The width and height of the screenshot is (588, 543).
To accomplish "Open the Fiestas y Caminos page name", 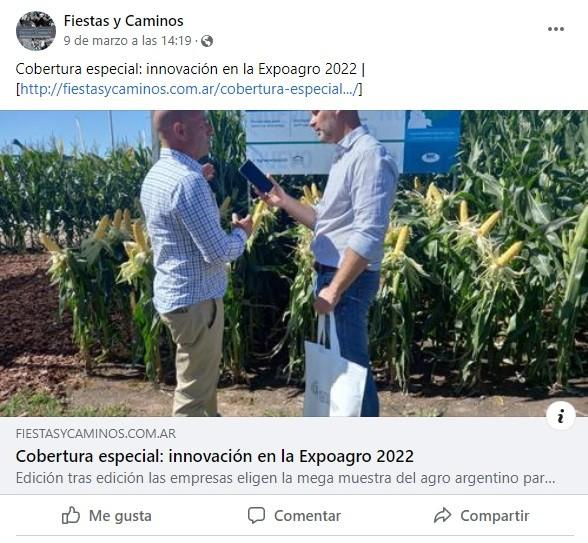I will click(x=123, y=21).
